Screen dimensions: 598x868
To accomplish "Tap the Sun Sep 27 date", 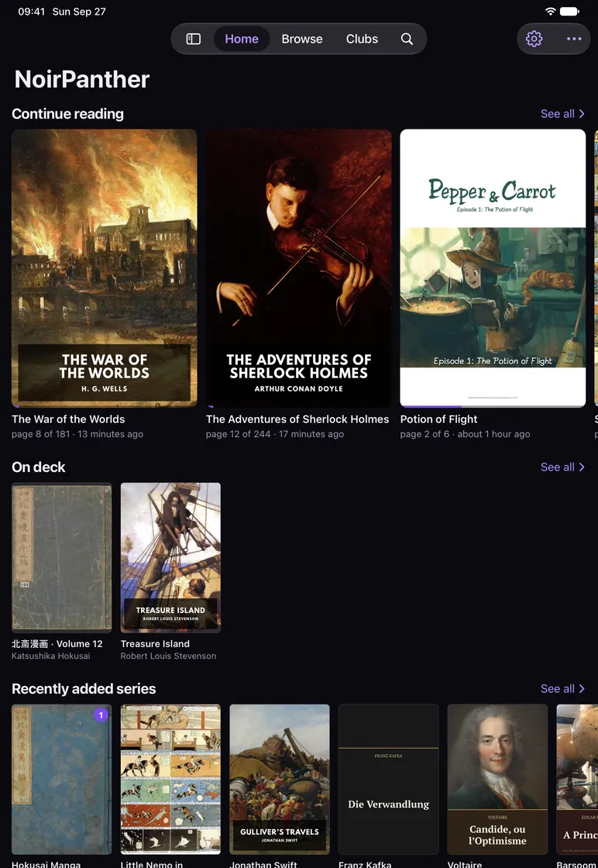I will click(78, 12).
